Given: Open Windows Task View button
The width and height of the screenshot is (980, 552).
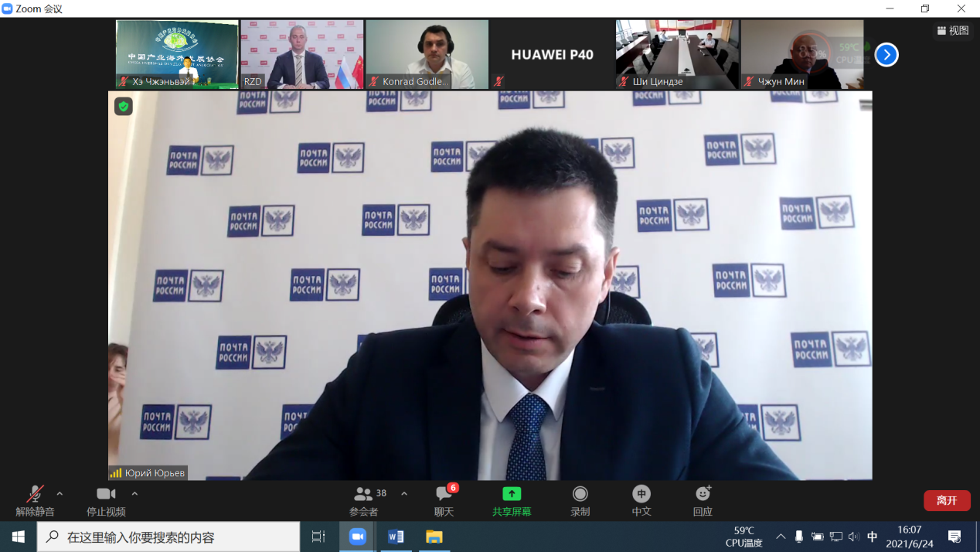Looking at the screenshot, I should [x=318, y=537].
